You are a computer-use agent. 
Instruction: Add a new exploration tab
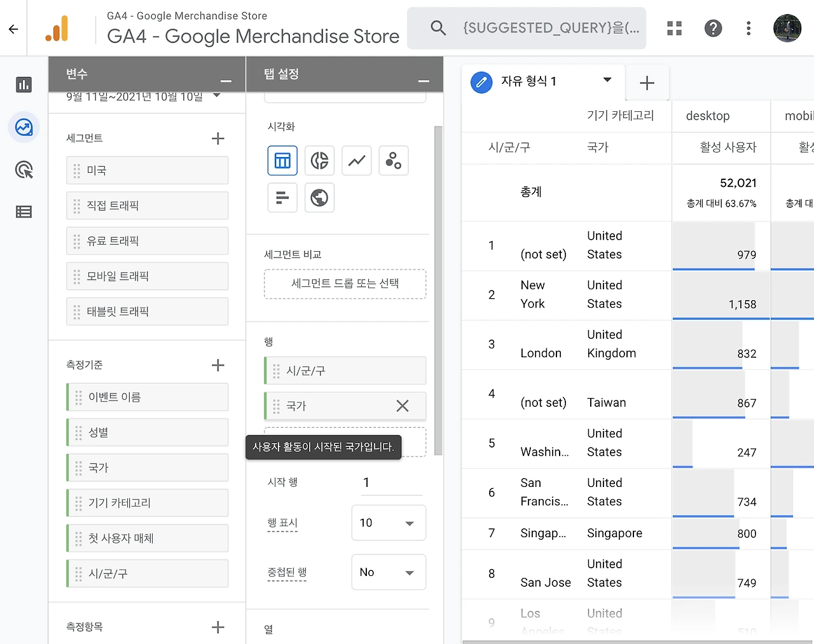(x=647, y=83)
